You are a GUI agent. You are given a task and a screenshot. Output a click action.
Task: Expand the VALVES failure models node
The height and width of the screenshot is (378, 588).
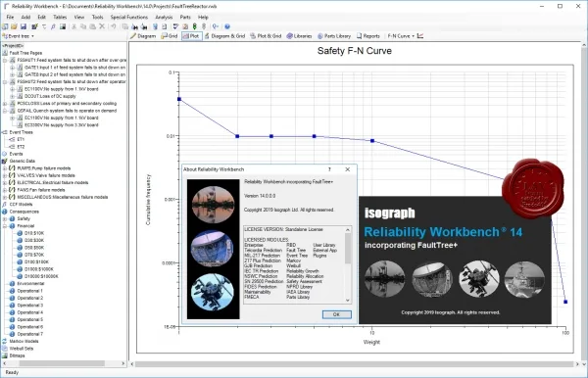(5, 175)
